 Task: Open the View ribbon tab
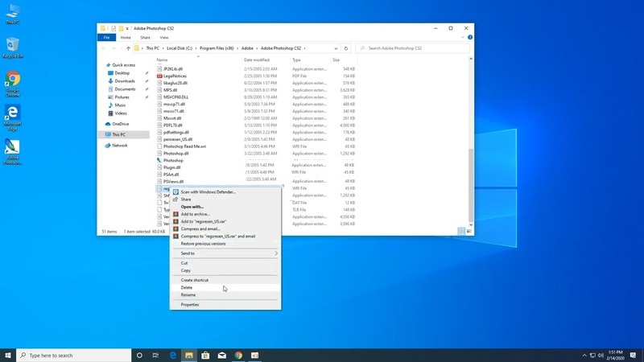164,37
